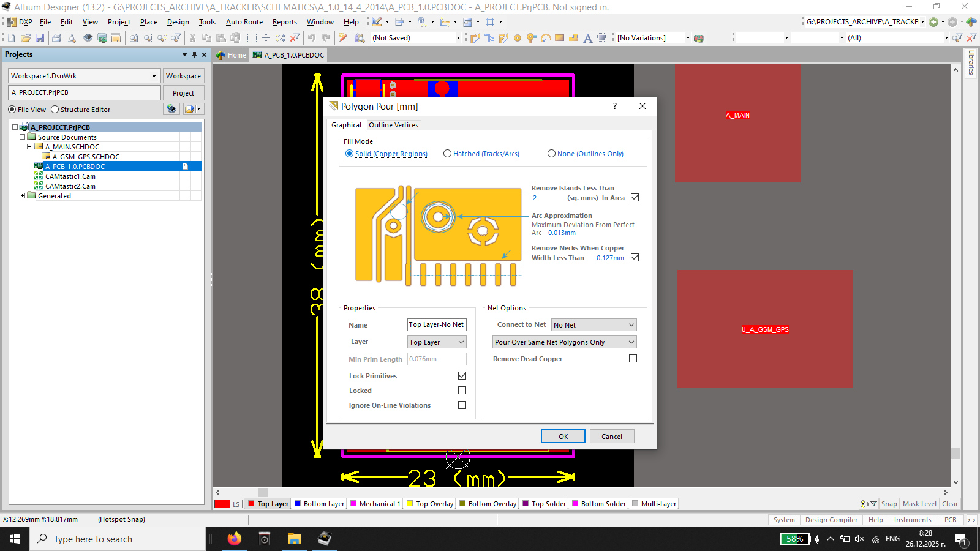Collapse the A_MAIN.SCHDOC tree node
The image size is (980, 551).
click(29, 147)
